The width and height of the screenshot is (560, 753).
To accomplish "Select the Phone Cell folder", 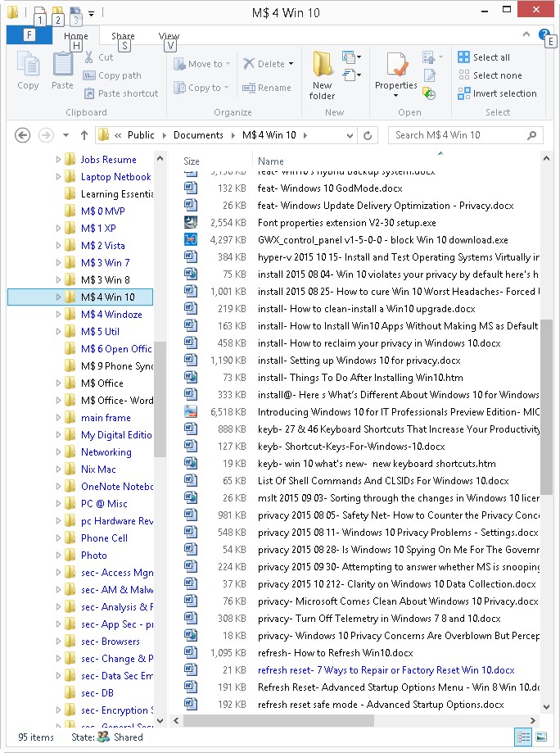I will pyautogui.click(x=104, y=538).
